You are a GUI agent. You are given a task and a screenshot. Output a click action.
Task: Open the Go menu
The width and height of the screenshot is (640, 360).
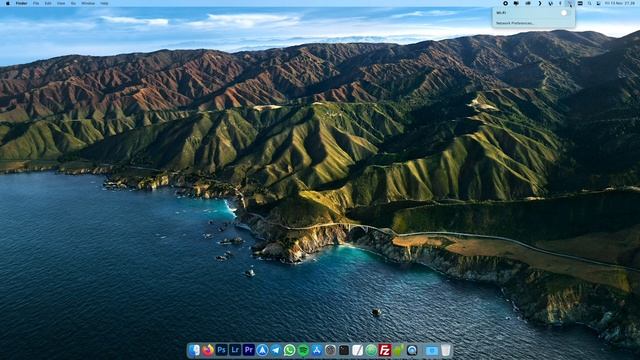tap(73, 3)
